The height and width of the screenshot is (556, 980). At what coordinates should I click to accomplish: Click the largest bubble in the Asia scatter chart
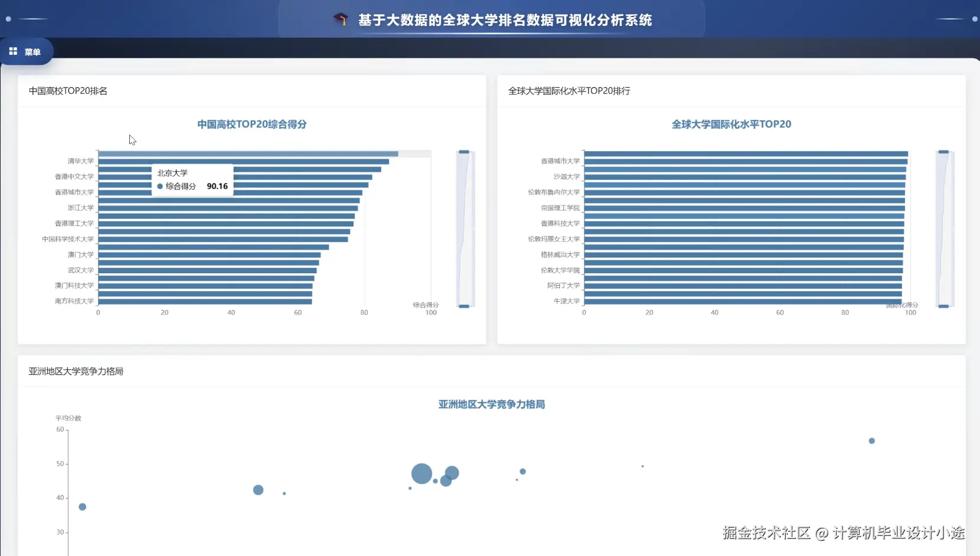422,474
